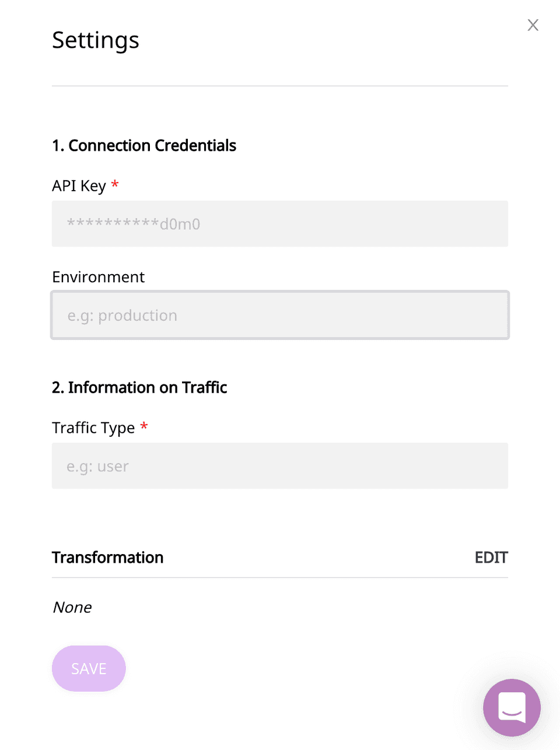Click the red asterisk beside Traffic Type

[x=144, y=427]
